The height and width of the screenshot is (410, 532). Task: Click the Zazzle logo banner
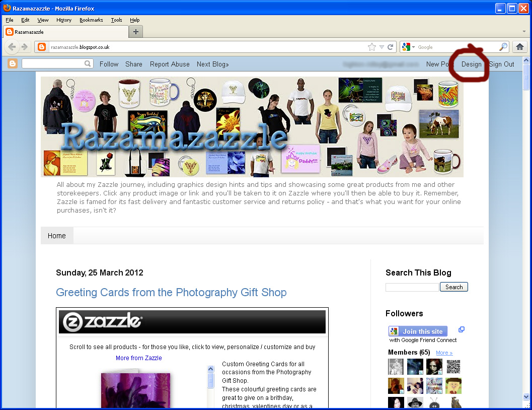[192, 322]
